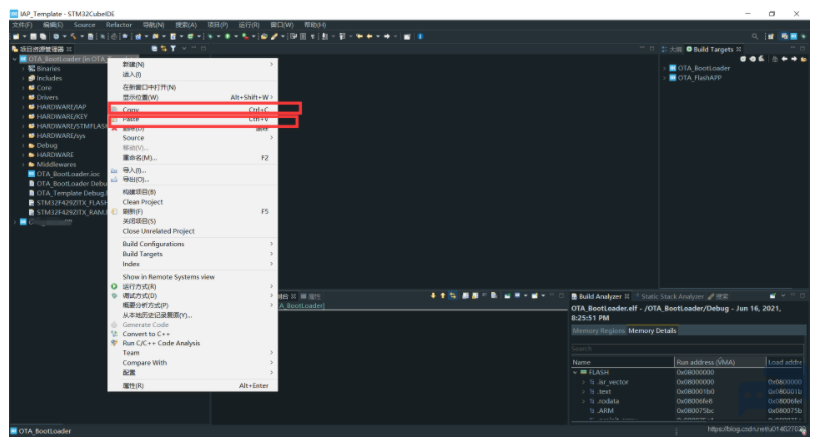This screenshot has height=445, width=817.
Task: Open Compare With submenu
Action: point(193,363)
